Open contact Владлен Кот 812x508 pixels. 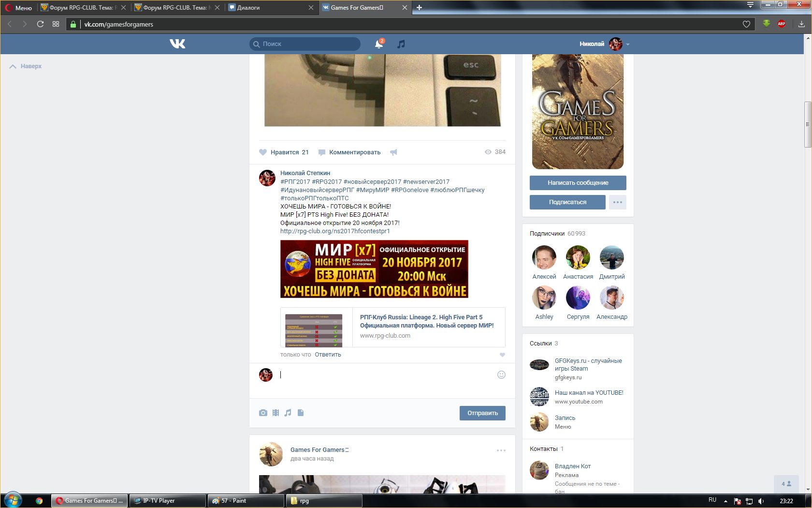[x=573, y=466]
